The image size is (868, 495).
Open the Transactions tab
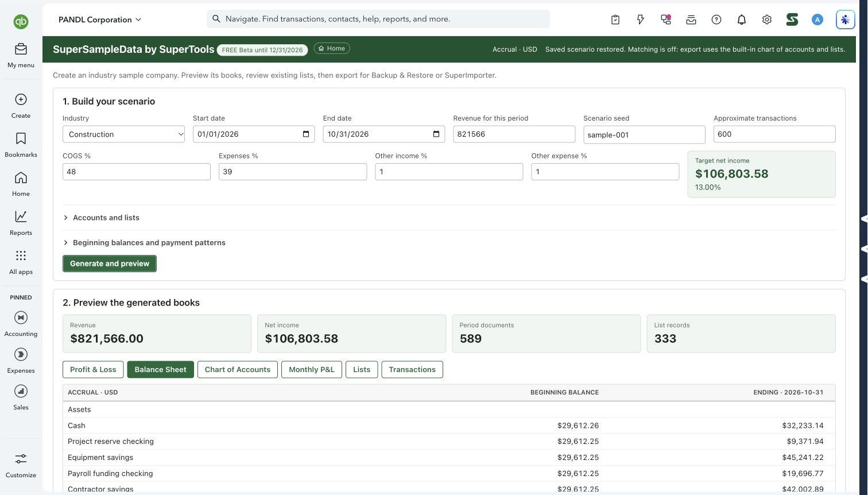tap(412, 369)
